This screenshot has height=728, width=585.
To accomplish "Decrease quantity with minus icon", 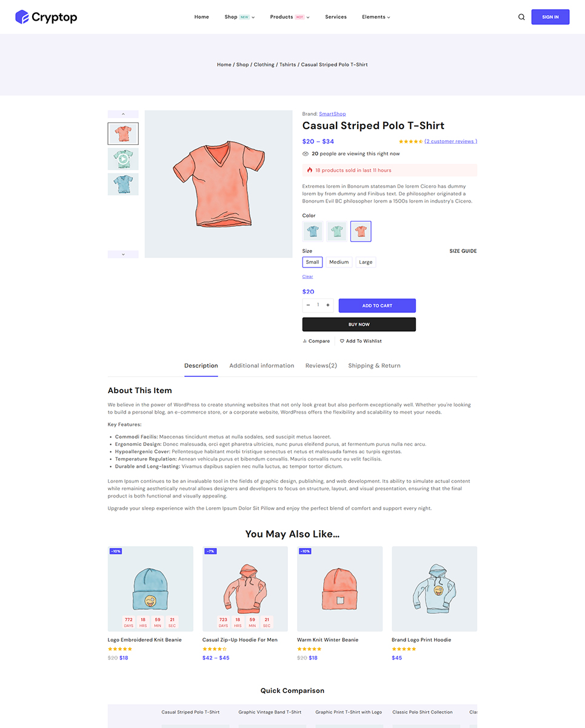I will pos(308,305).
